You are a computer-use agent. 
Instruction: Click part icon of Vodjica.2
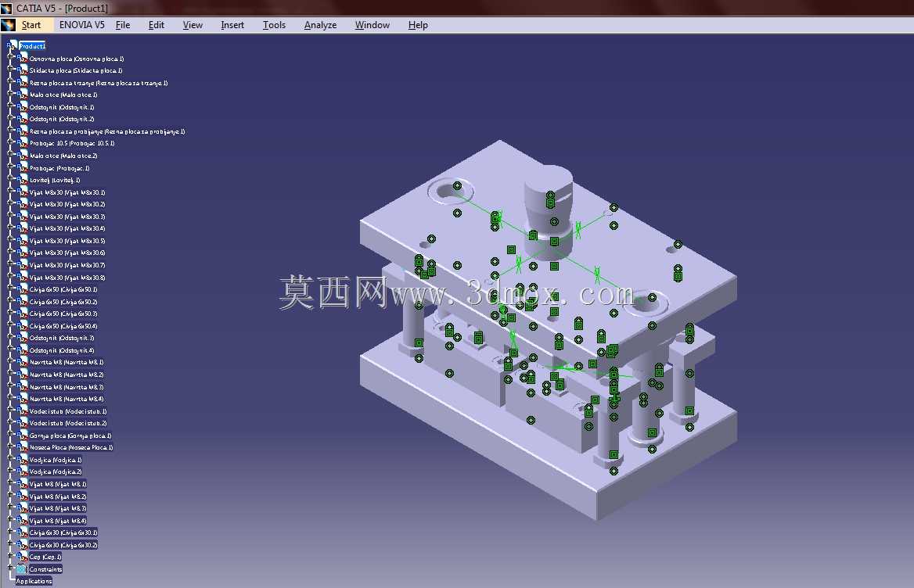22,471
